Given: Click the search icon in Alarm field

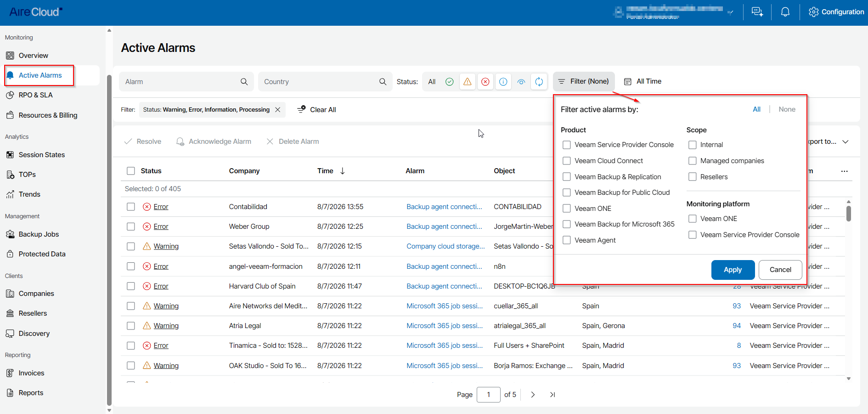Looking at the screenshot, I should click(244, 82).
